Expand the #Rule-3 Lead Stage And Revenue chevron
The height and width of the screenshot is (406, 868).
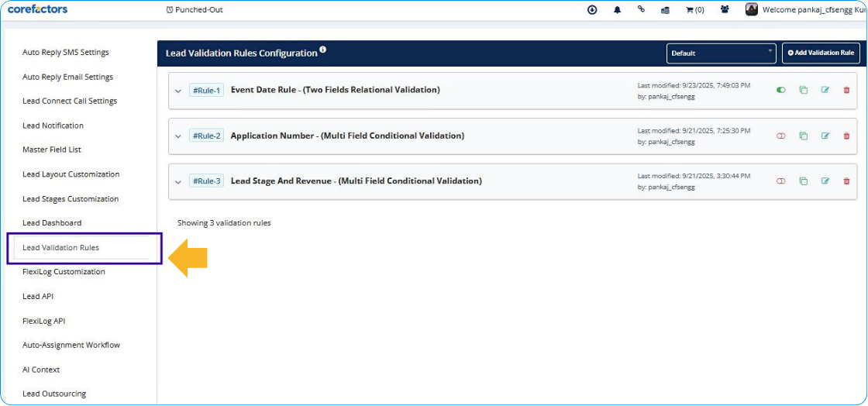(x=177, y=181)
